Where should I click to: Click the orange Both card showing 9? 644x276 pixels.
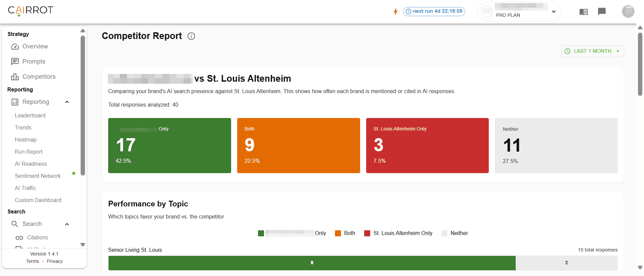click(x=299, y=146)
